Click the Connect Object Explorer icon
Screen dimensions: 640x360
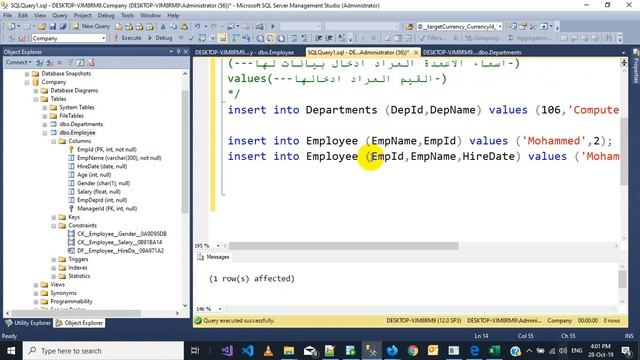coord(40,62)
